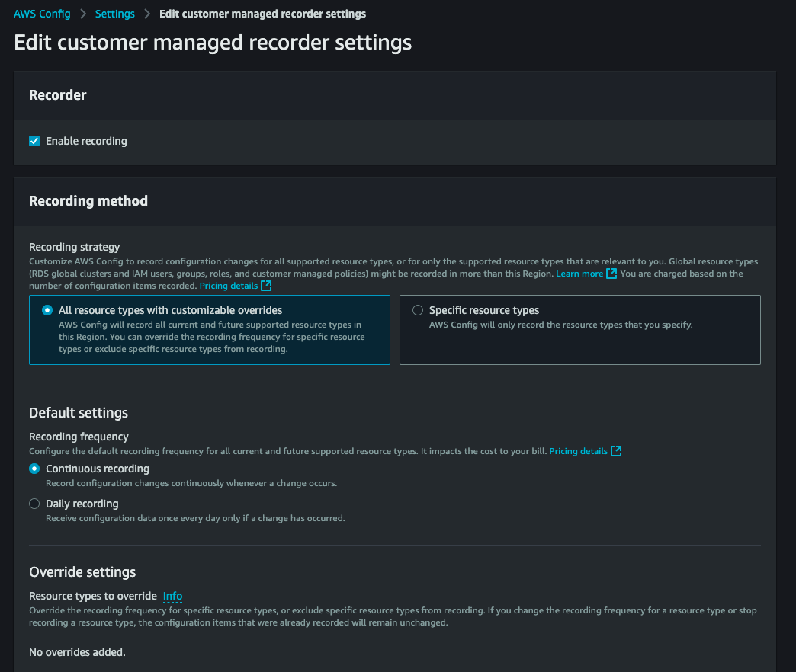Screen dimensions: 796x672
Task: Click the Daily recording description text
Action: tap(195, 518)
